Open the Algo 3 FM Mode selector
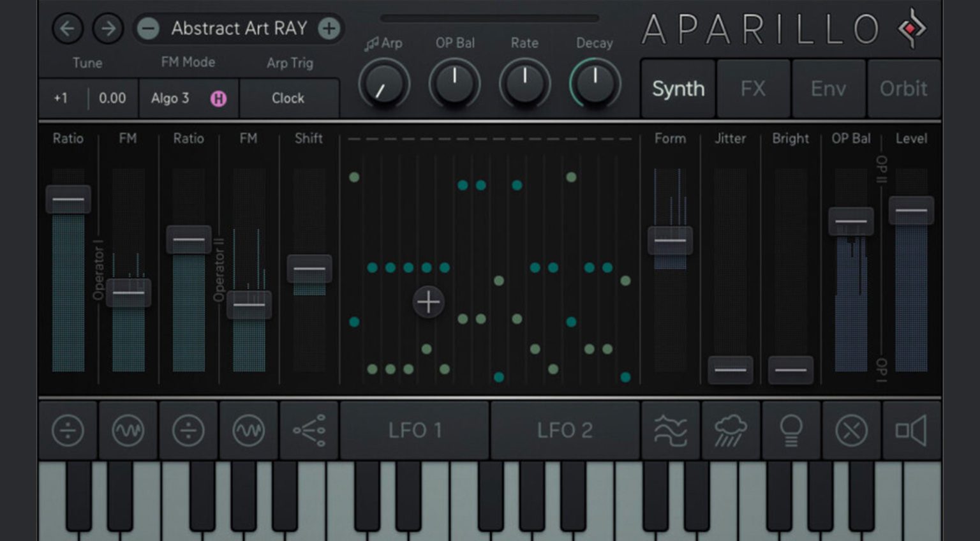 (x=170, y=99)
